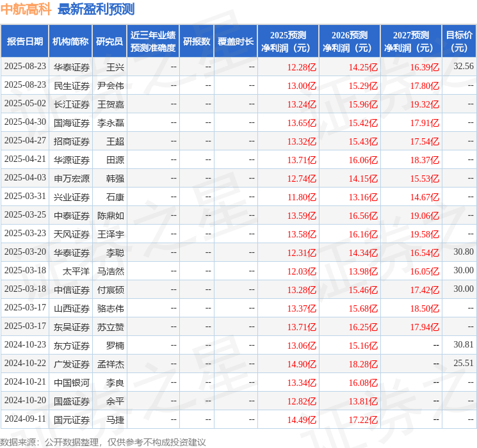This screenshot has height=448, width=477.
Task: Select the 民生证券 institution cell
Action: [72, 86]
